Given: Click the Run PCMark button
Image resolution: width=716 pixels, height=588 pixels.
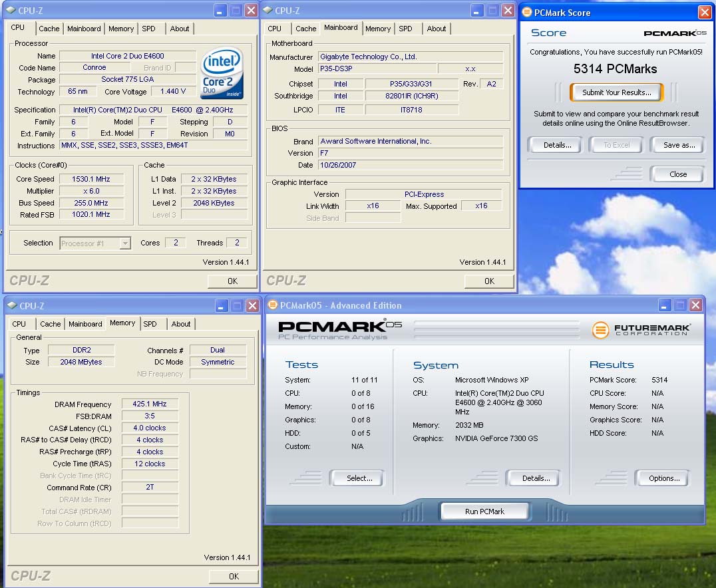Looking at the screenshot, I should tap(484, 512).
